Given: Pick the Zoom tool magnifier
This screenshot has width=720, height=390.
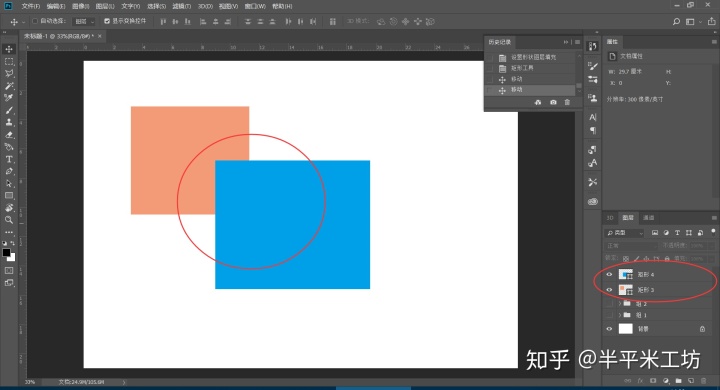Looking at the screenshot, I should (9, 220).
